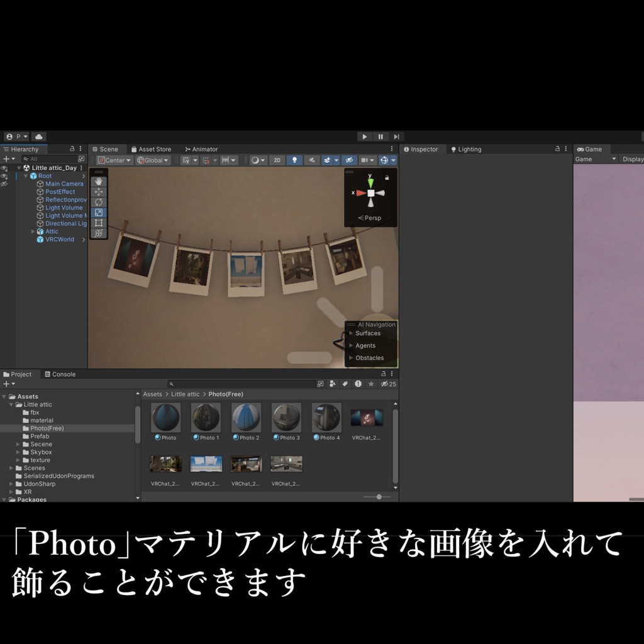The image size is (644, 644).
Task: Toggle scene lighting with the bulb icon
Action: pos(296,160)
